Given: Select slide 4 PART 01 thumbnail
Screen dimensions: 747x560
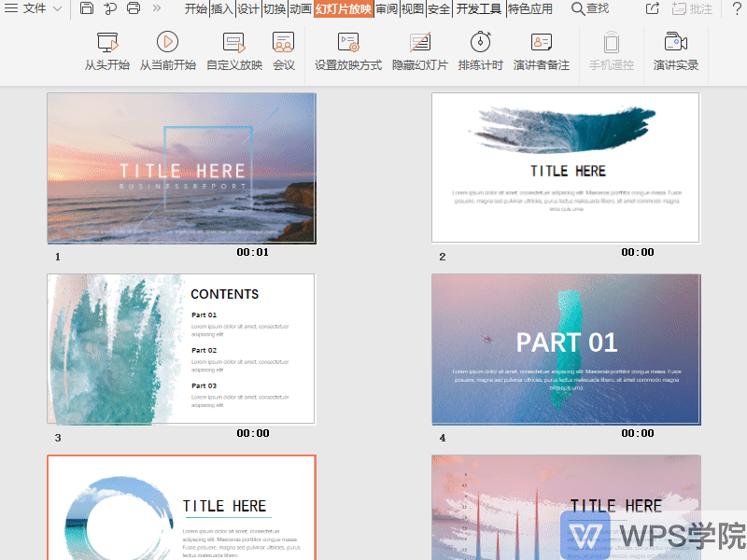Looking at the screenshot, I should click(x=566, y=349).
